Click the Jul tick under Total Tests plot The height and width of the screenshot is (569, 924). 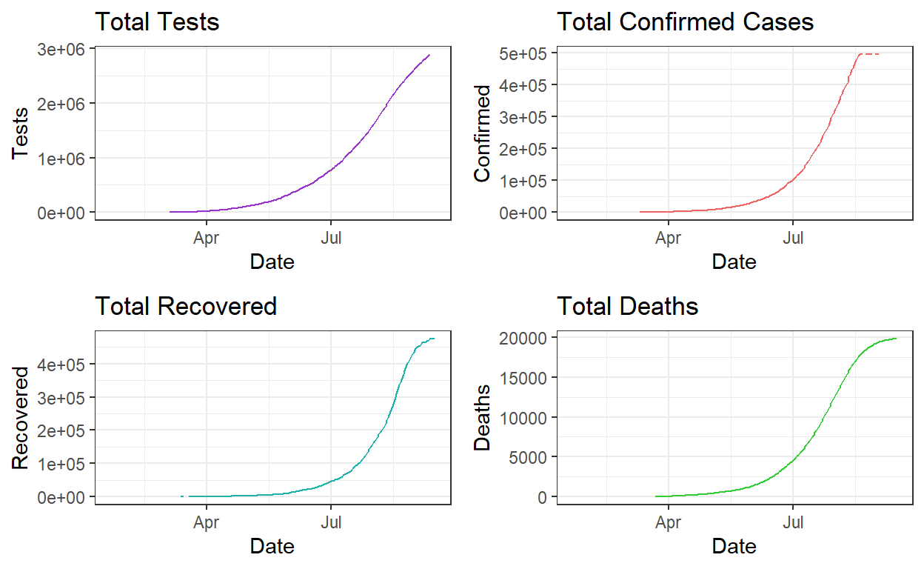(x=330, y=238)
